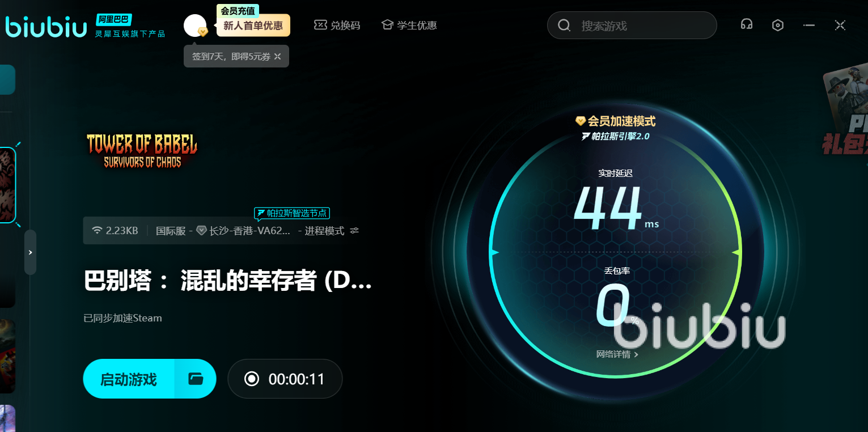Click the 新人首单优惠 promotion button
The image size is (868, 432).
pyautogui.click(x=253, y=26)
